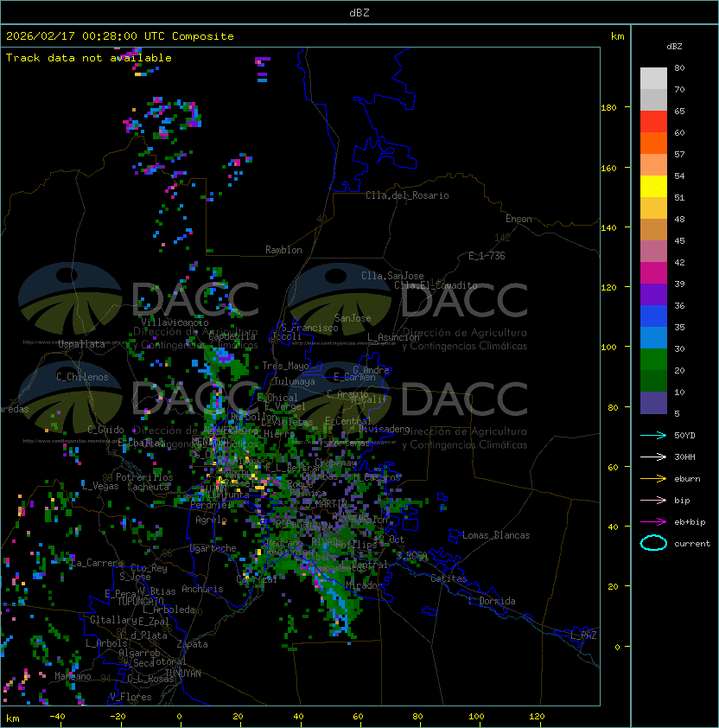Click the '-40' km tick on bottom axis
Image resolution: width=719 pixels, height=728 pixels.
click(x=57, y=717)
